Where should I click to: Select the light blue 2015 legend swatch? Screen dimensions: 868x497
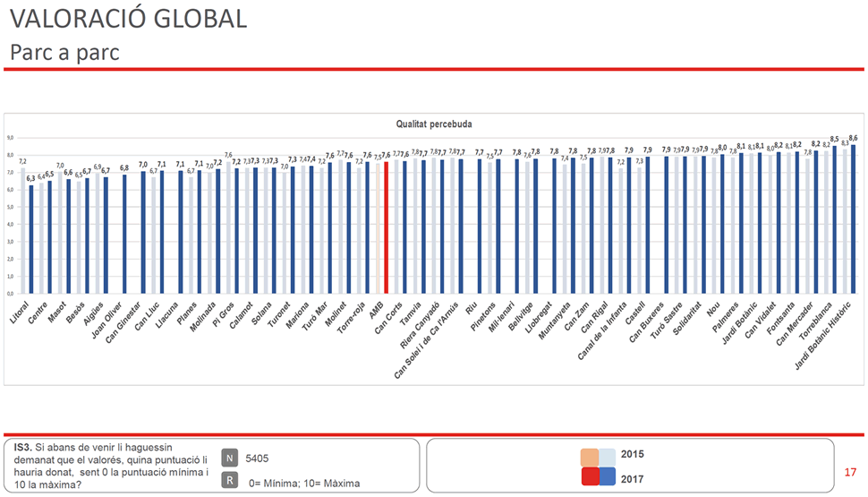click(x=607, y=456)
